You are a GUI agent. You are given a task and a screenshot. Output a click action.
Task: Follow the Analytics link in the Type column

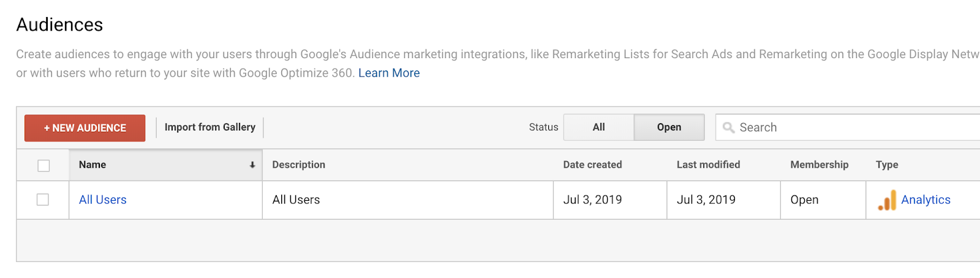point(925,200)
